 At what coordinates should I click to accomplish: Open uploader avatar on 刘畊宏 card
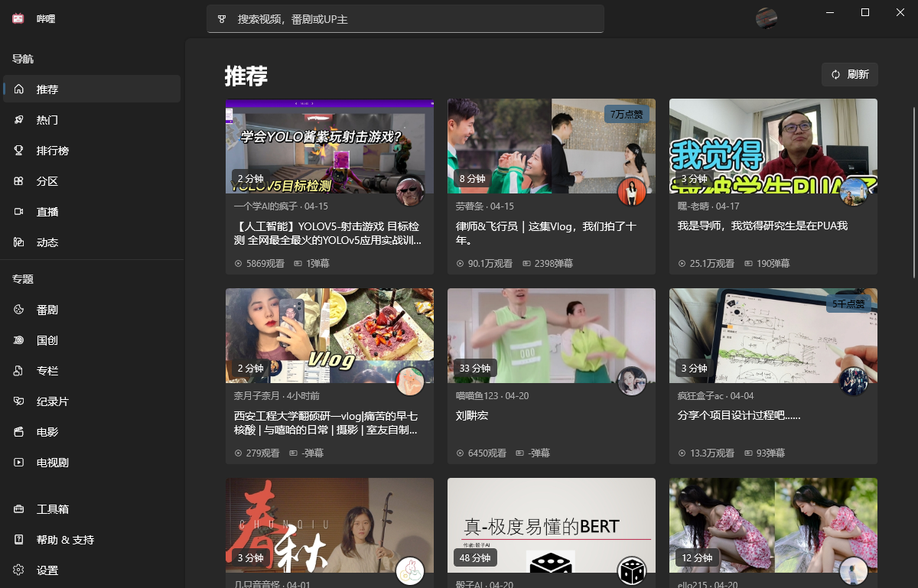pyautogui.click(x=632, y=382)
